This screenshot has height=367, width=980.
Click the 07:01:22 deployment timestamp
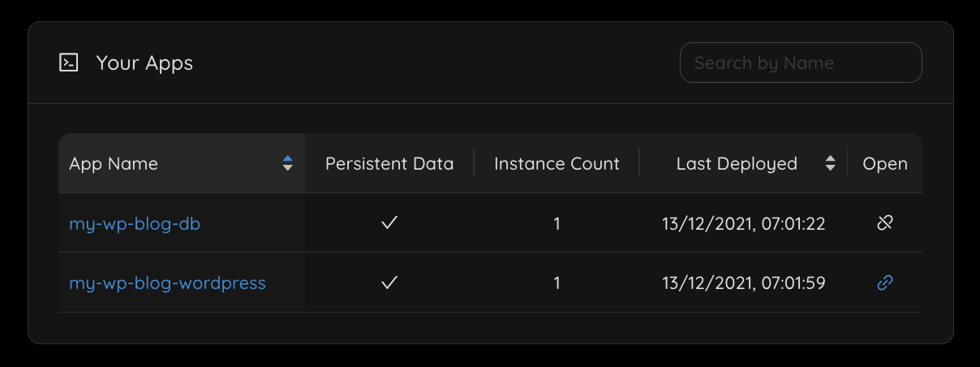coord(743,224)
